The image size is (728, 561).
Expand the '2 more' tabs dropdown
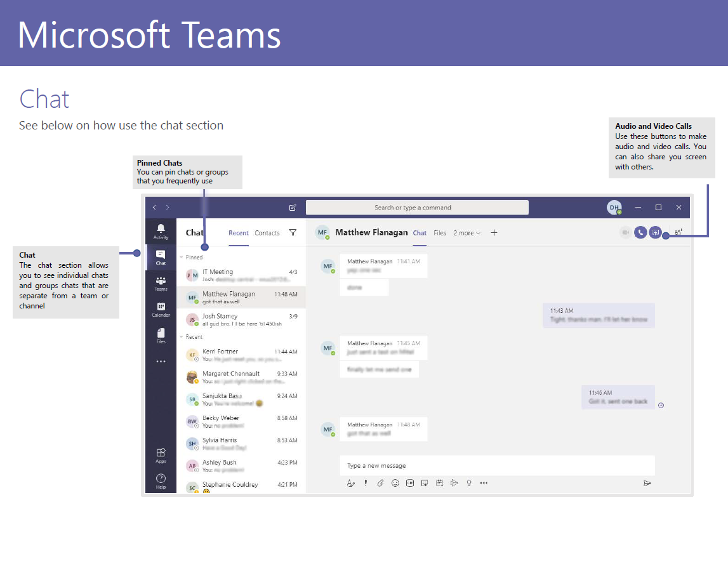tap(467, 233)
